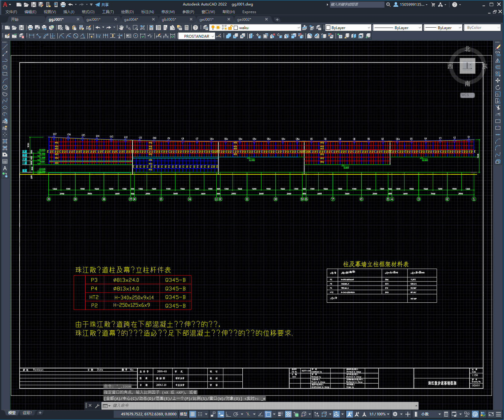This screenshot has height=420, width=504.
Task: Open the 文件(F) menu
Action: (11, 12)
